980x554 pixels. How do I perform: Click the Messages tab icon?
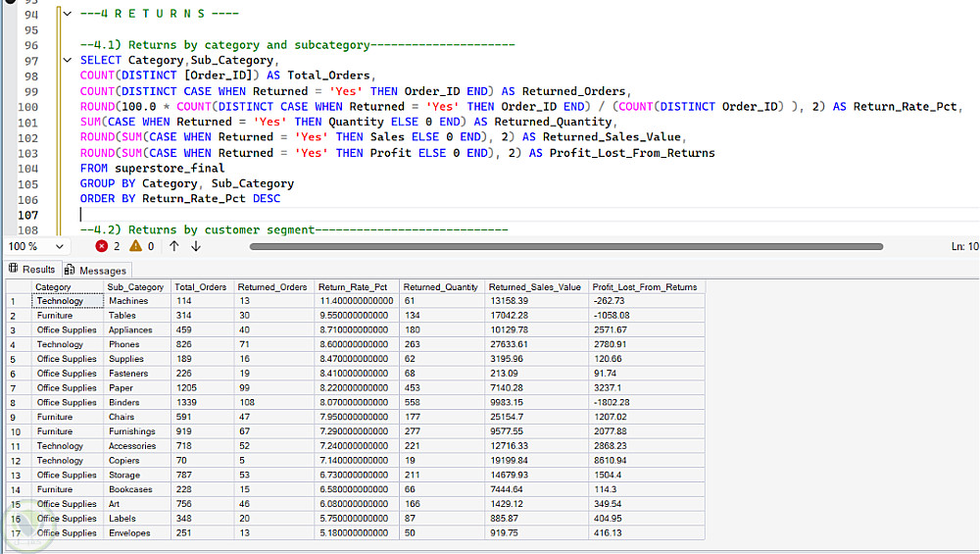[70, 270]
